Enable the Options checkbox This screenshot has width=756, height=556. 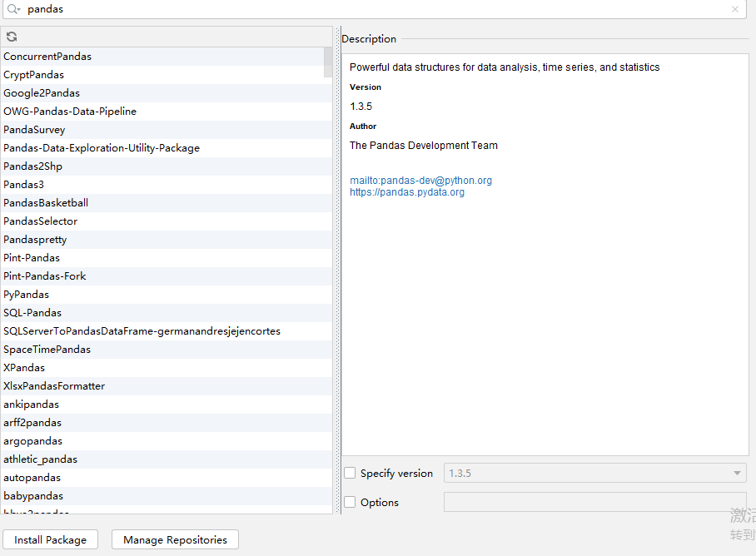click(x=350, y=502)
